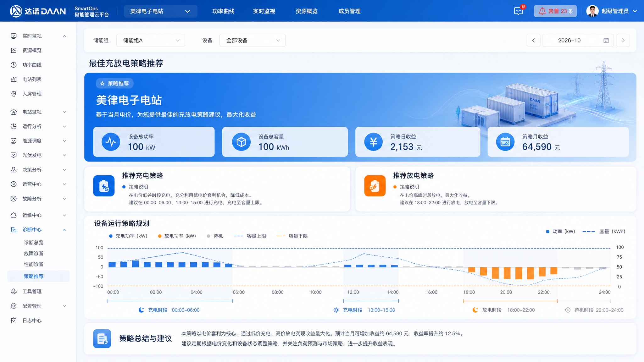Viewport: 644px width, 362px height.
Task: Click the 功率曲线 sidebar icon
Action: [14, 65]
